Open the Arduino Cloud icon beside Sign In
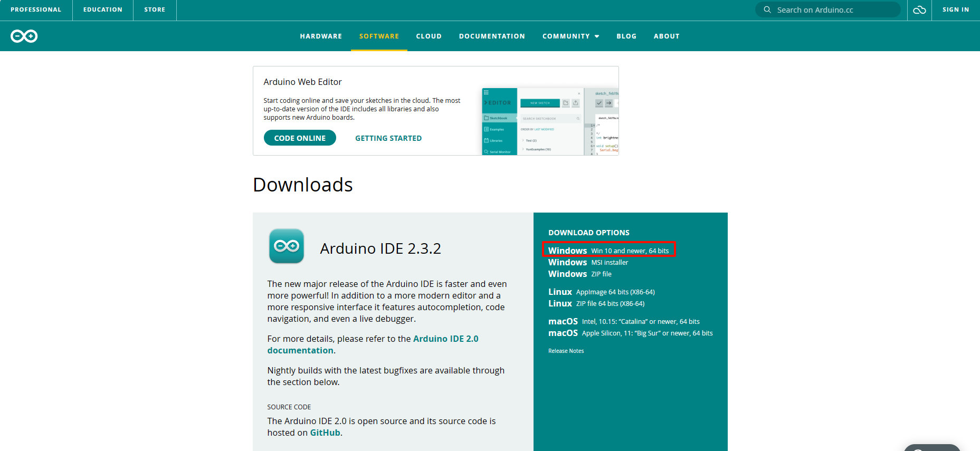The image size is (980, 451). (919, 10)
